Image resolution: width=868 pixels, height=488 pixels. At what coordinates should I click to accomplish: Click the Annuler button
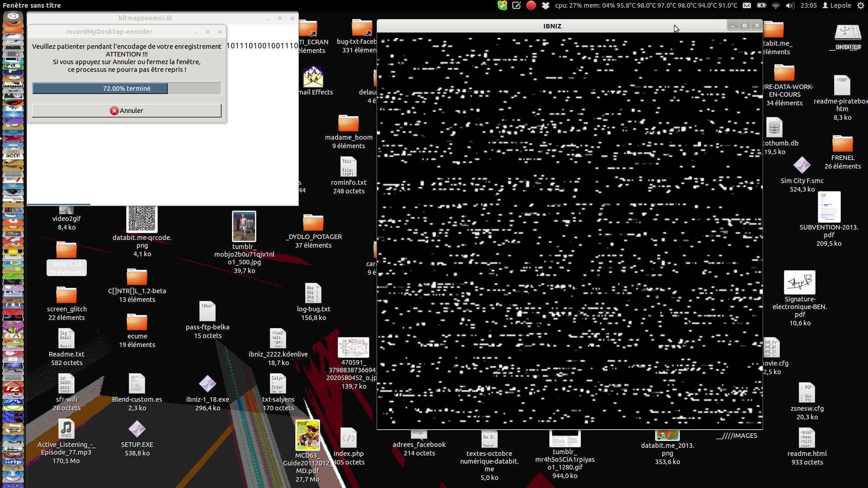pyautogui.click(x=127, y=111)
